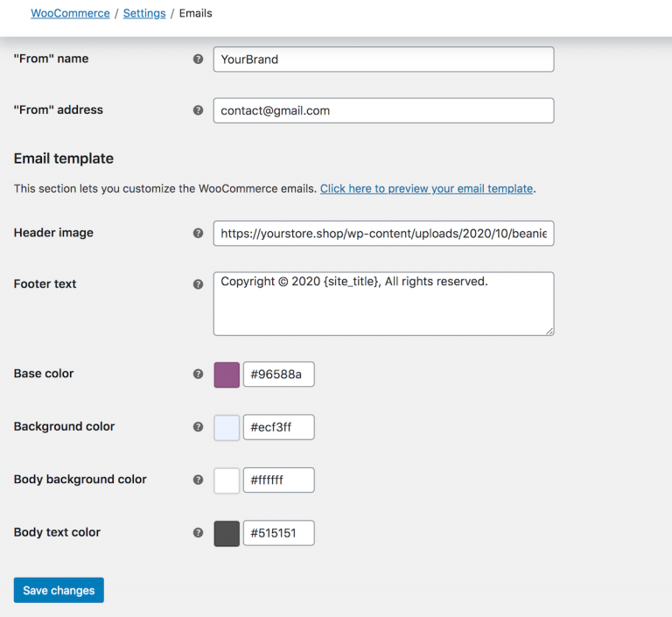Click the Header image help icon
The height and width of the screenshot is (617, 672).
pos(198,234)
